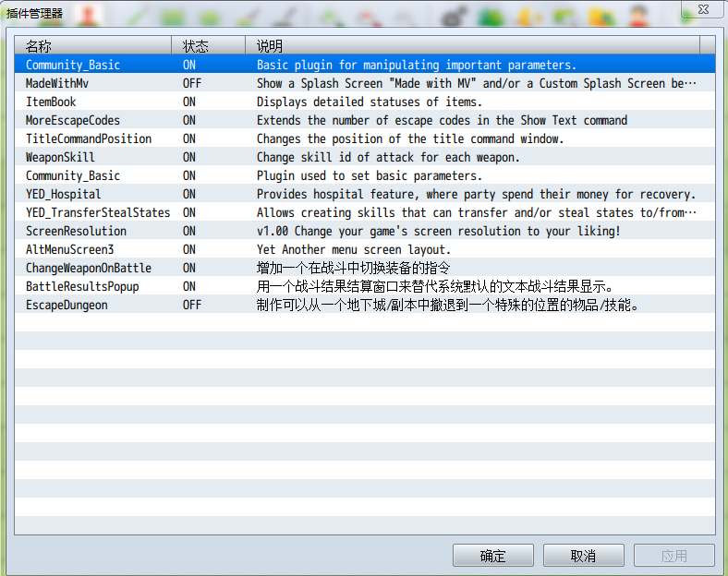Click description starting "v1.00 Change your game's screen resolution"
This screenshot has height=576, width=728.
[439, 231]
